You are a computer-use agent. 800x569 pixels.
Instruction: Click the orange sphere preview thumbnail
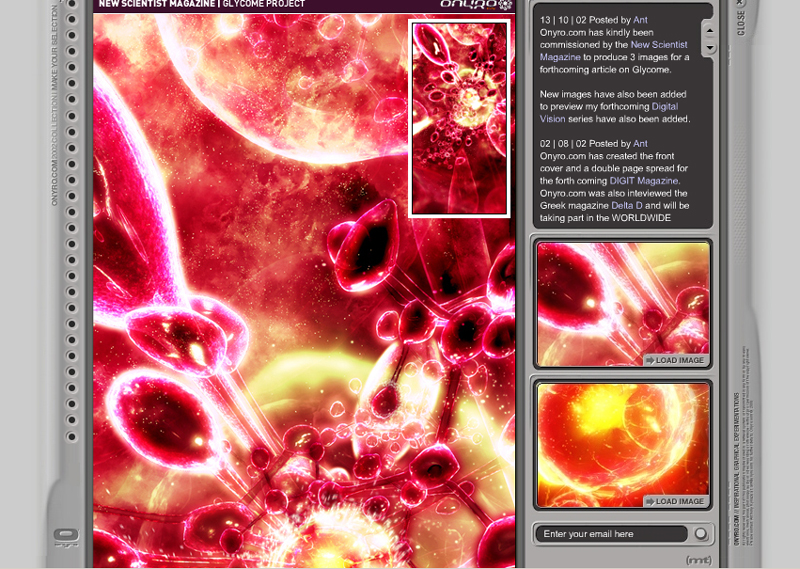coord(623,445)
